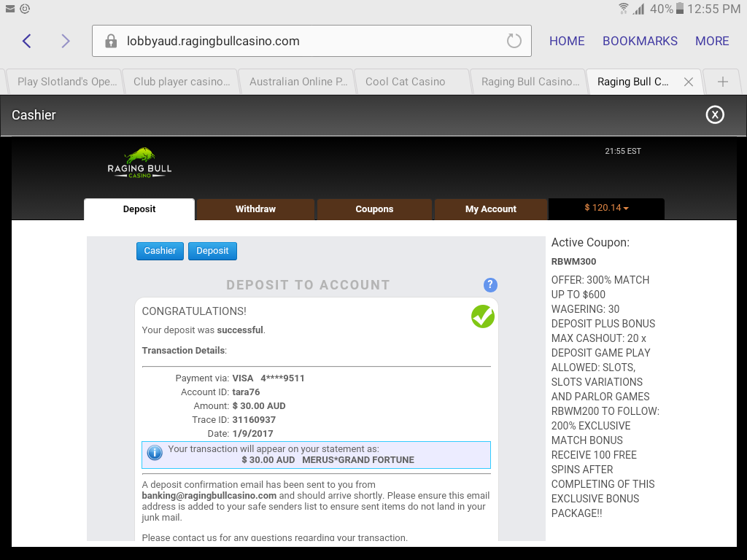Image resolution: width=747 pixels, height=560 pixels.
Task: Tap the Wi-Fi icon in status bar
Action: (x=623, y=9)
